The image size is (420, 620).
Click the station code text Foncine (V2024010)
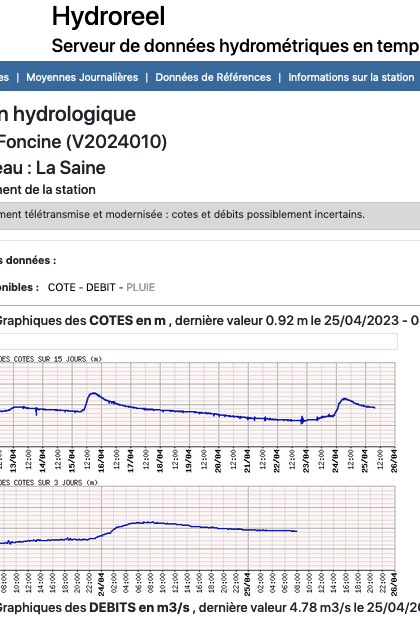(82, 142)
